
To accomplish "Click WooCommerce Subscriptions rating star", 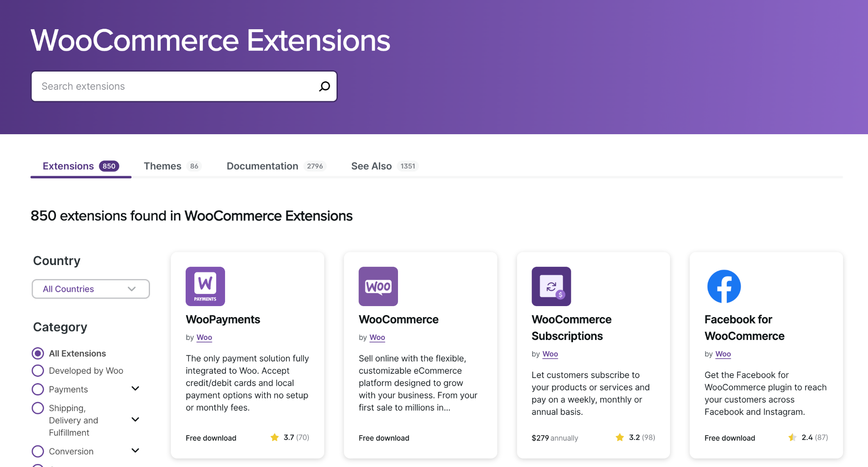I will point(620,437).
